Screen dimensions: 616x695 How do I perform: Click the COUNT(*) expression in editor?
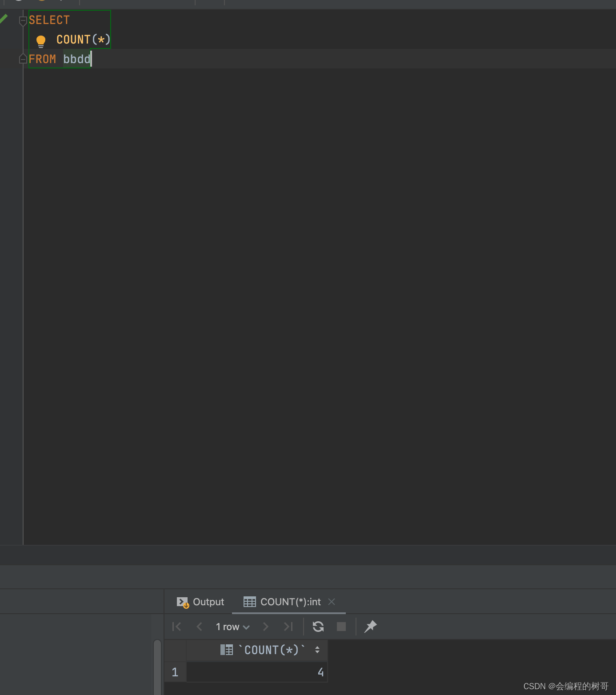coord(83,40)
